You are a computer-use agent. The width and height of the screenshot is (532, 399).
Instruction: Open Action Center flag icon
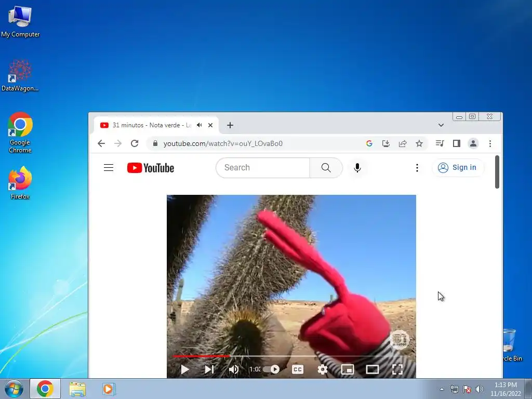(467, 389)
